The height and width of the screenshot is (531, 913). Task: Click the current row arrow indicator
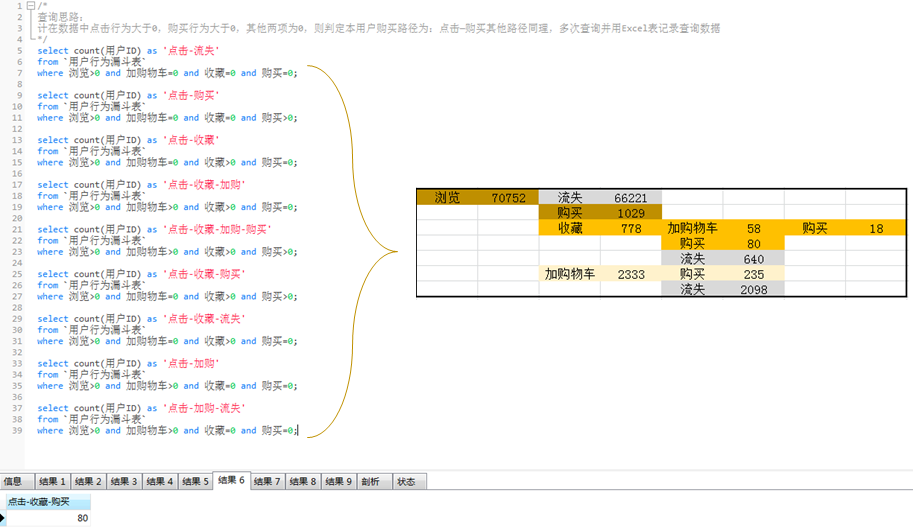coord(3,518)
